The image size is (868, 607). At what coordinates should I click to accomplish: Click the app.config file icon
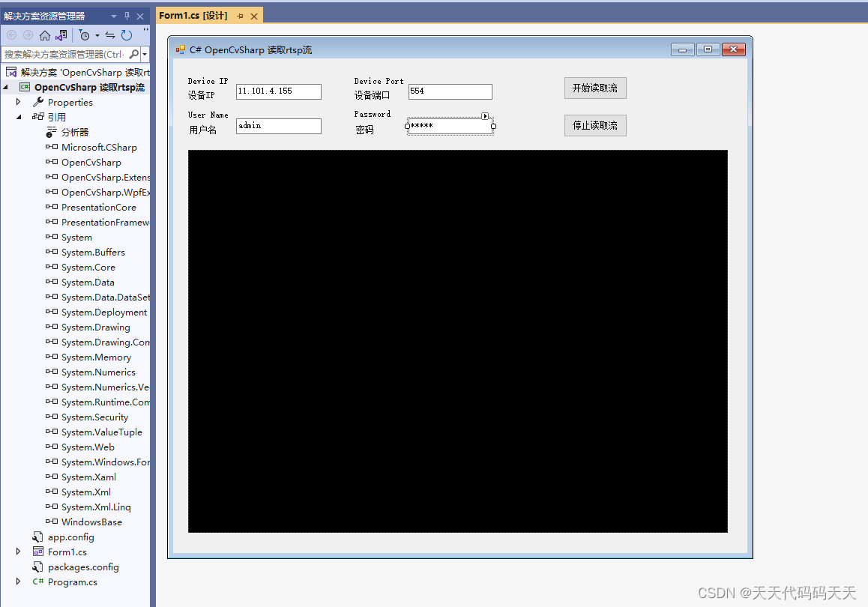click(x=37, y=537)
